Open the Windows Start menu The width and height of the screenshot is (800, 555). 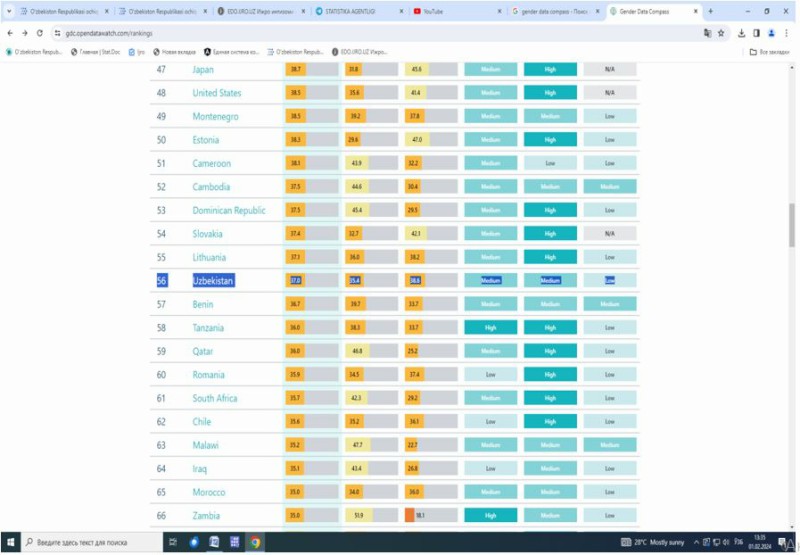pos(10,542)
